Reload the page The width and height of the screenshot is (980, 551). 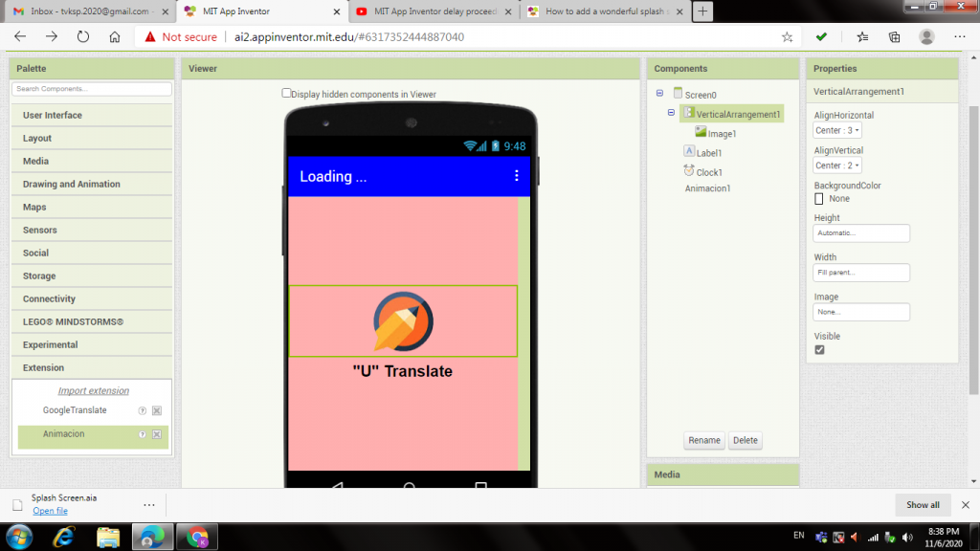83,37
